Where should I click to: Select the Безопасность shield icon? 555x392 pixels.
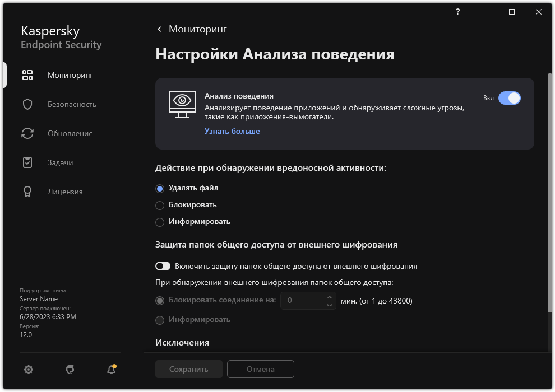[x=27, y=104]
